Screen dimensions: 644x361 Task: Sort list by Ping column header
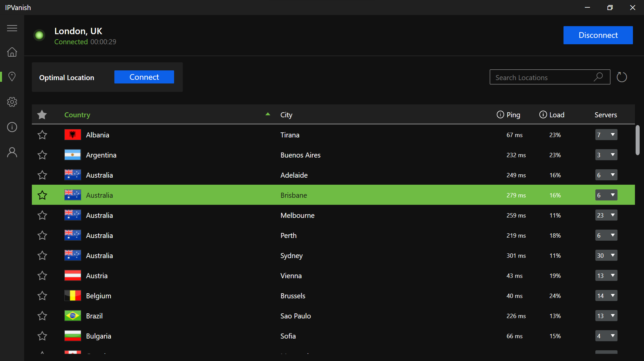(513, 115)
